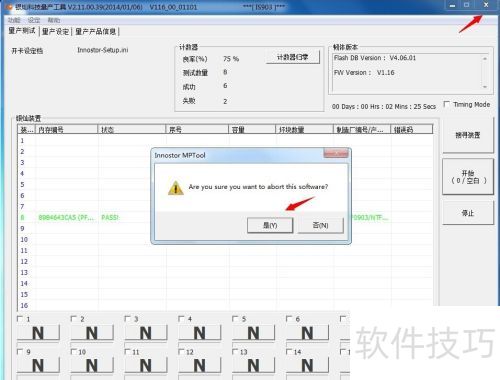Viewport: 500px width, 380px height.
Task: Click the 停止 stop button
Action: [x=468, y=213]
